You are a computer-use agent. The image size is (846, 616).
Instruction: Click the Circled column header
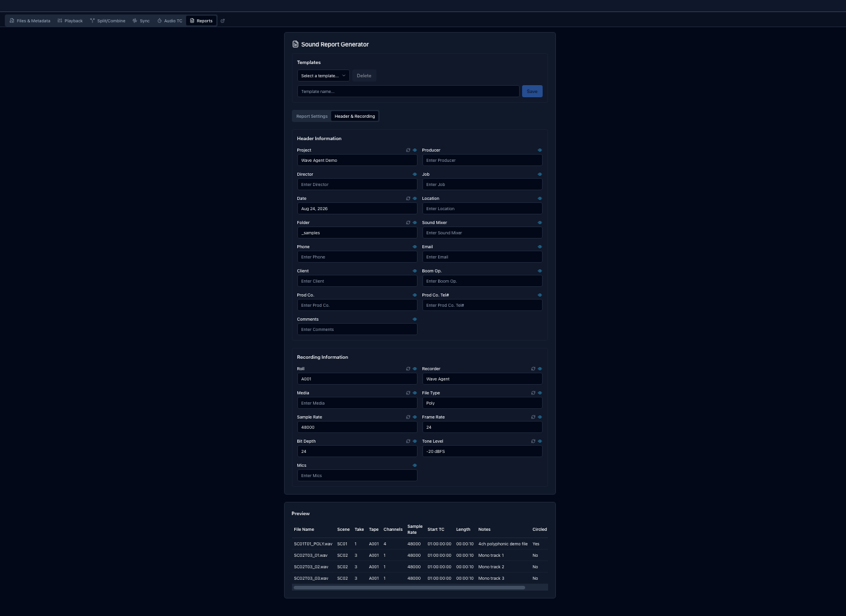click(540, 530)
